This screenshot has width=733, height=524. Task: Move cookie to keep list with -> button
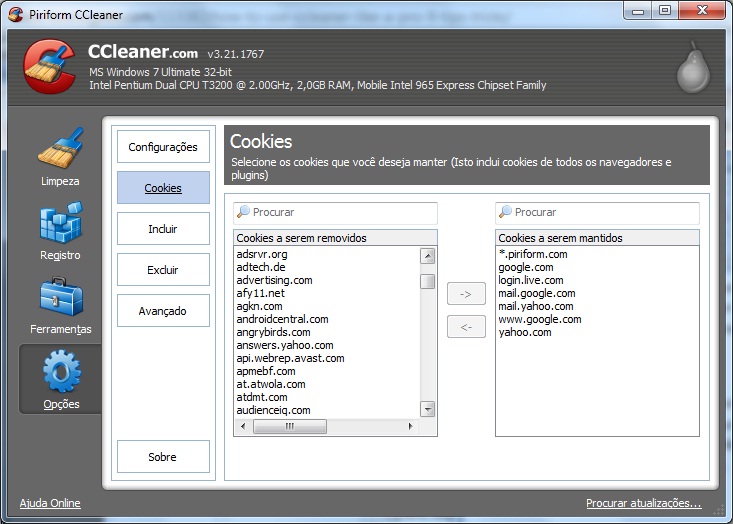(466, 294)
